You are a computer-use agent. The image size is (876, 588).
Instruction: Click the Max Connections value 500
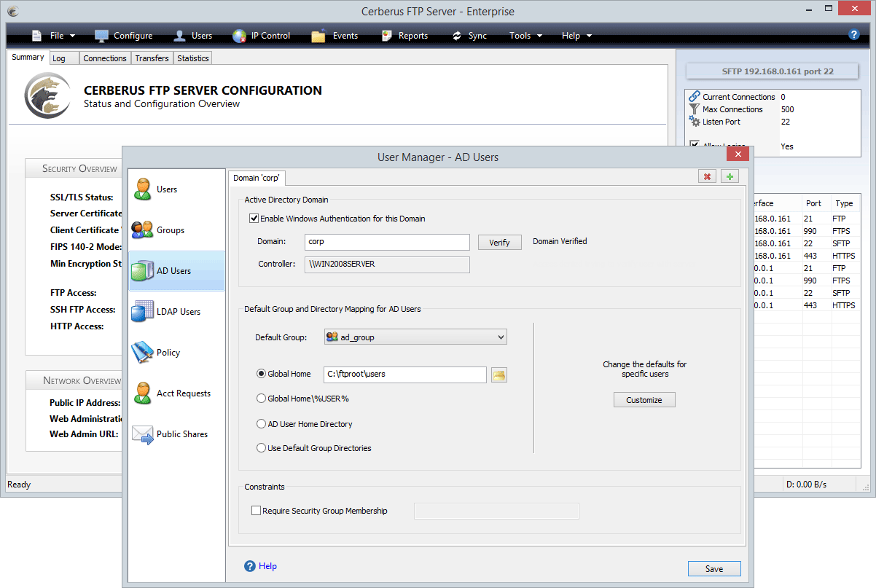click(x=787, y=109)
